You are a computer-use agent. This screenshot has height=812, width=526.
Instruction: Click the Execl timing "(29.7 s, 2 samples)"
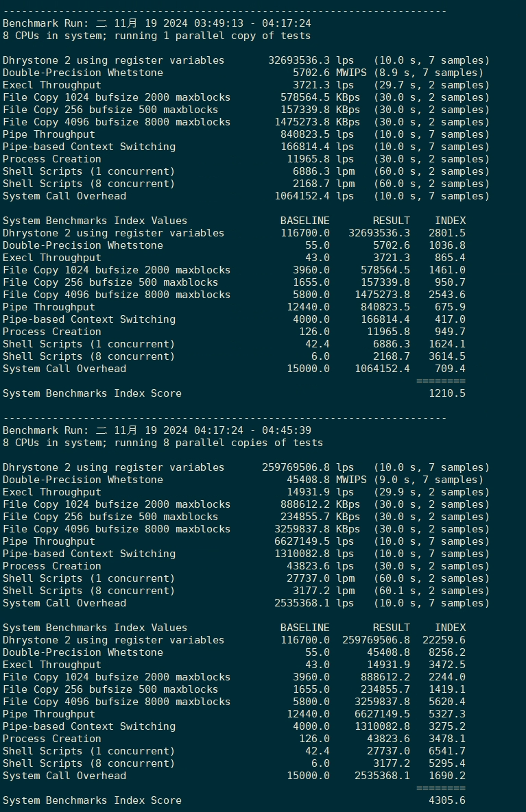[x=431, y=85]
